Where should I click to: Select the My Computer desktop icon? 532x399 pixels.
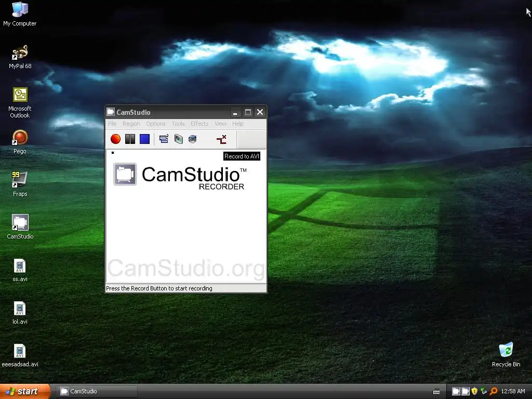pyautogui.click(x=20, y=14)
